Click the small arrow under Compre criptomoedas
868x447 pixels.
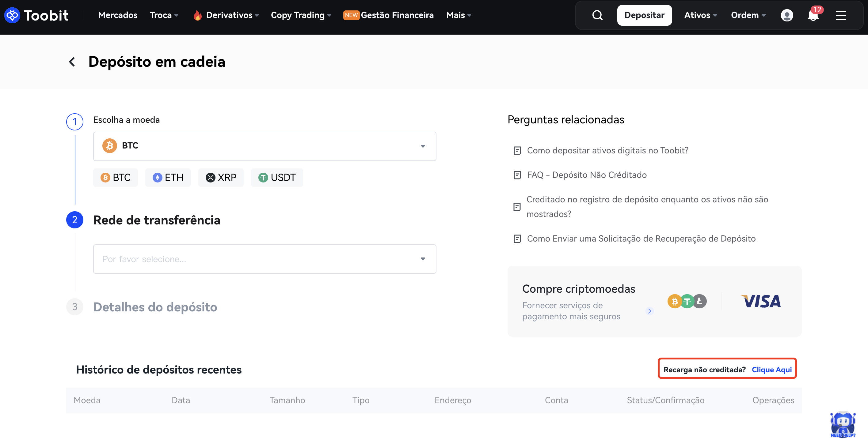[x=649, y=311]
